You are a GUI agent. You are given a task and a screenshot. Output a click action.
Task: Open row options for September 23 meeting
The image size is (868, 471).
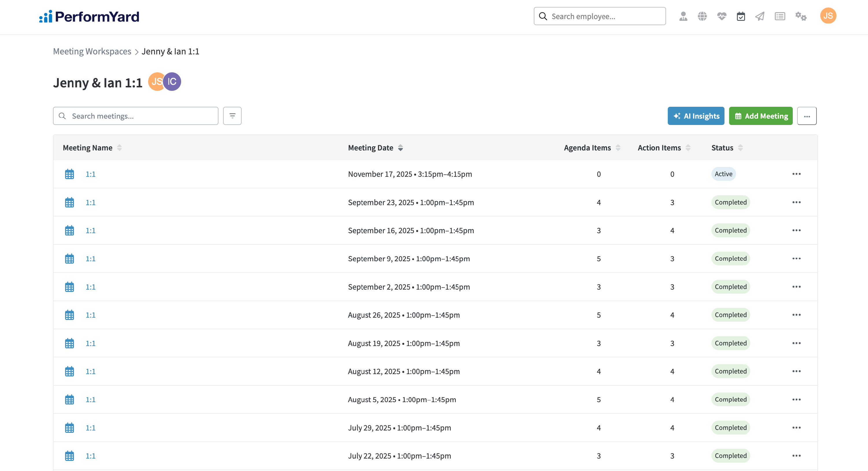796,202
